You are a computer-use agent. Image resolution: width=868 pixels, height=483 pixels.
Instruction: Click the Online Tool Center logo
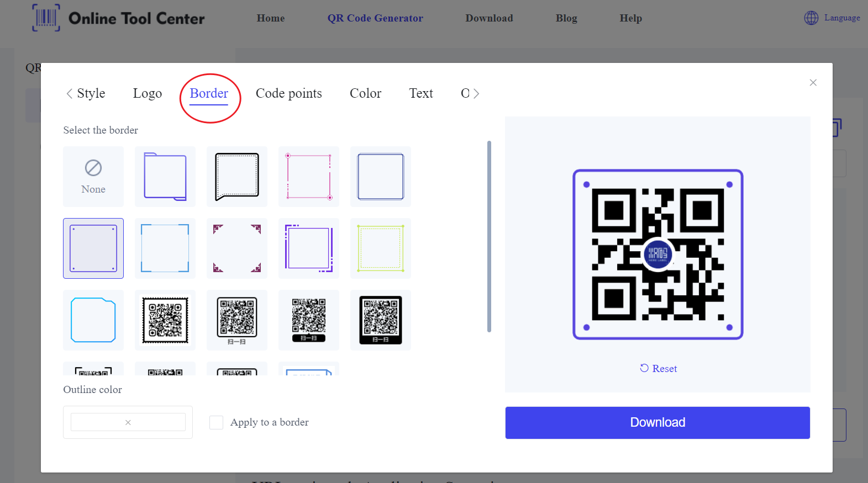tap(118, 18)
